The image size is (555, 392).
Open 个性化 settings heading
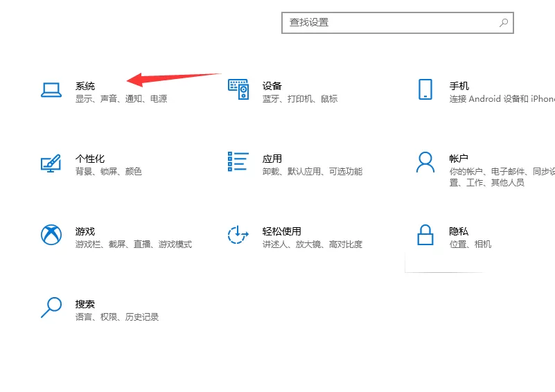(90, 159)
